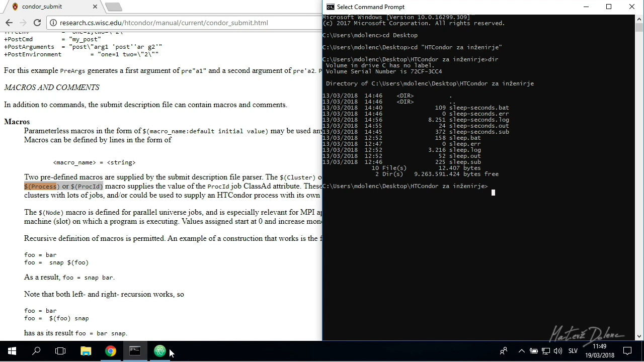Maximize the Command Prompt window
644x362 pixels.
click(x=609, y=7)
